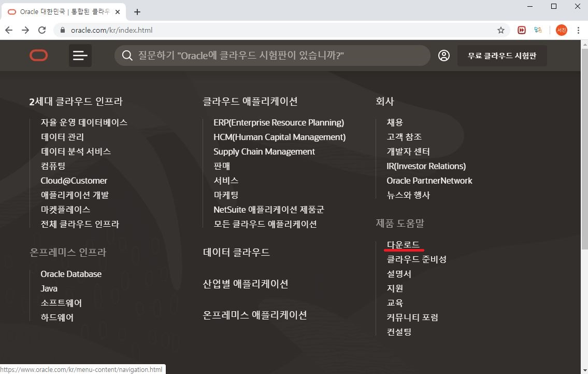
Task: Open 판매 link
Action: (x=222, y=166)
